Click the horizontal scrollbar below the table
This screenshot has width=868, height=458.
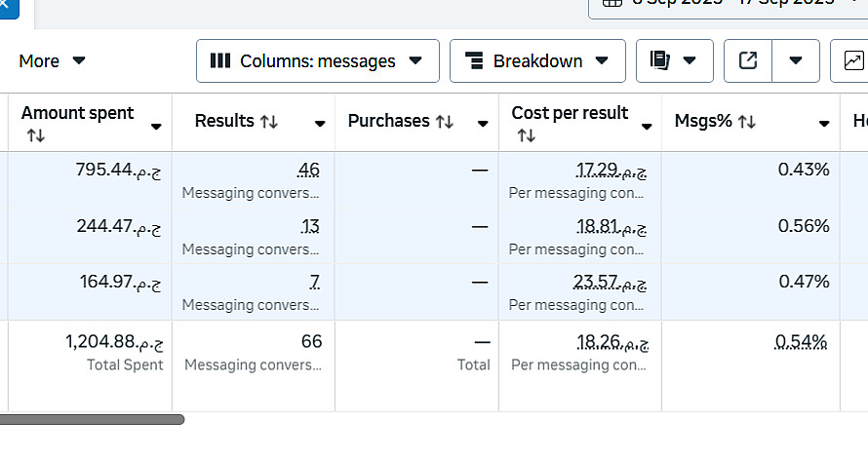tap(92, 419)
